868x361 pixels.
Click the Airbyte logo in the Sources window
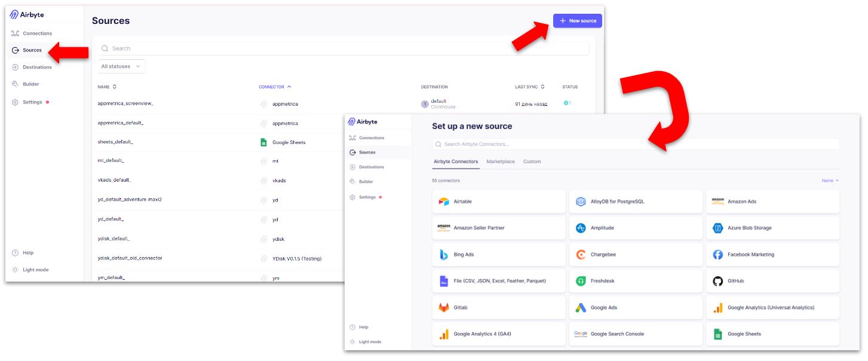pos(27,15)
